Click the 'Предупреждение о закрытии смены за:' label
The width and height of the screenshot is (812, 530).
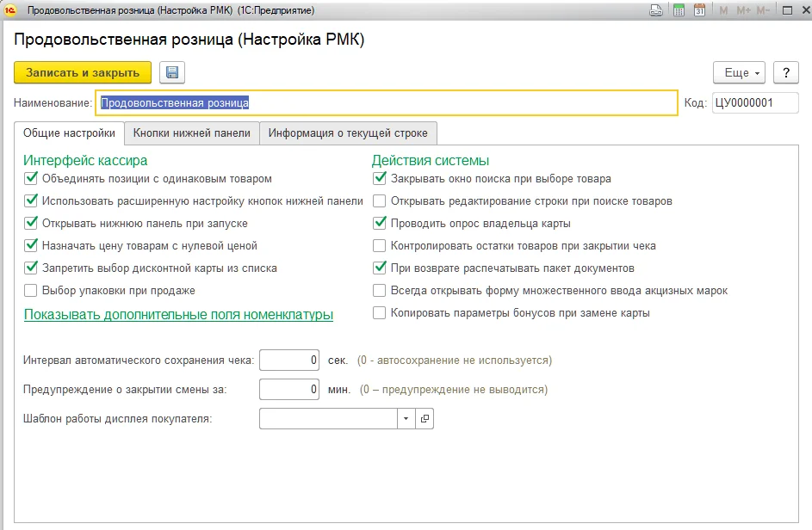tap(125, 389)
